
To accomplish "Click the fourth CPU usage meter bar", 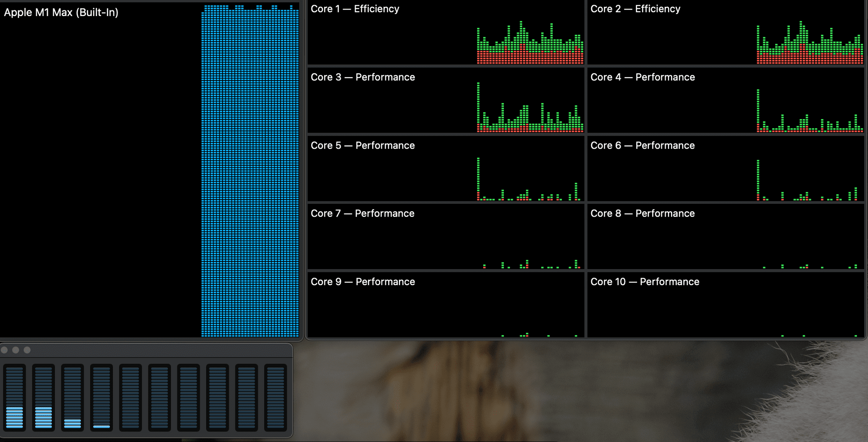I will 101,398.
